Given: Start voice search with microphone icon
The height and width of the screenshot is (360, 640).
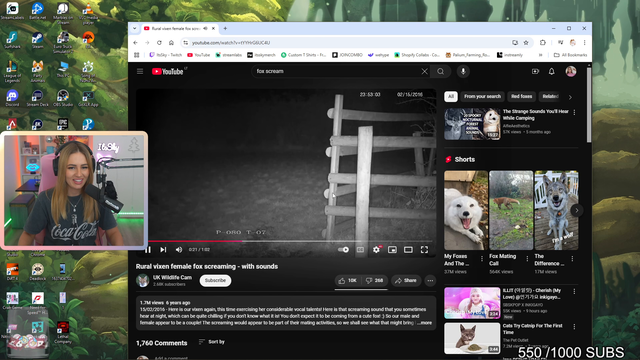Looking at the screenshot, I should point(463,71).
